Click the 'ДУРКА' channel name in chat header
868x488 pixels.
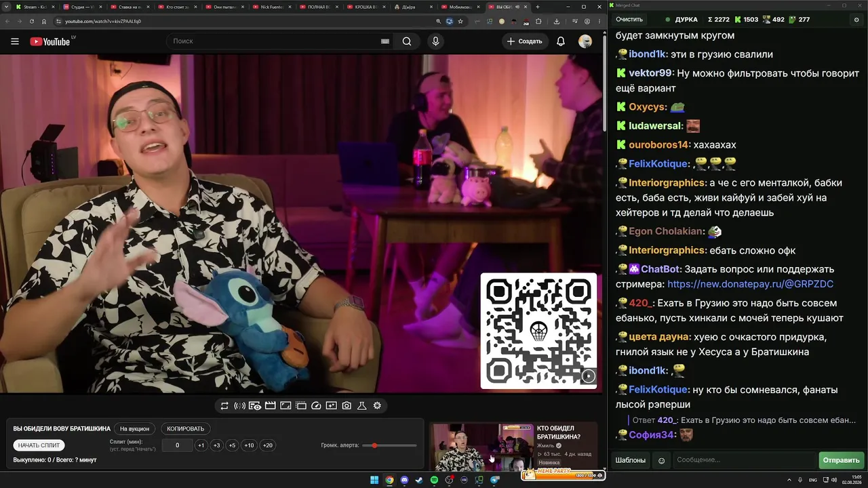pos(686,20)
